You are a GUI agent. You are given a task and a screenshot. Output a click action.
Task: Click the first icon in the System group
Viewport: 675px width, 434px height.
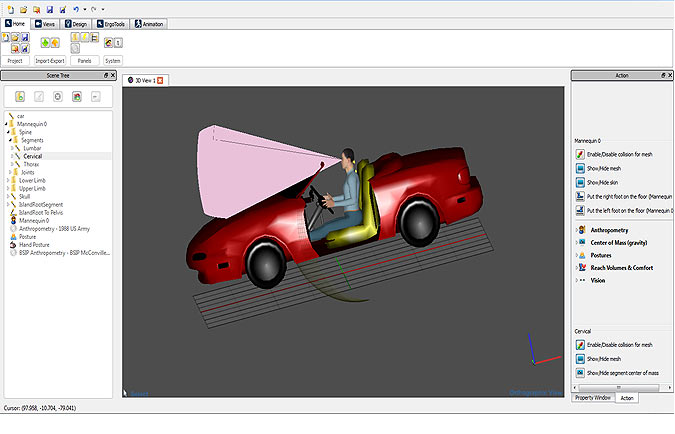[x=108, y=42]
